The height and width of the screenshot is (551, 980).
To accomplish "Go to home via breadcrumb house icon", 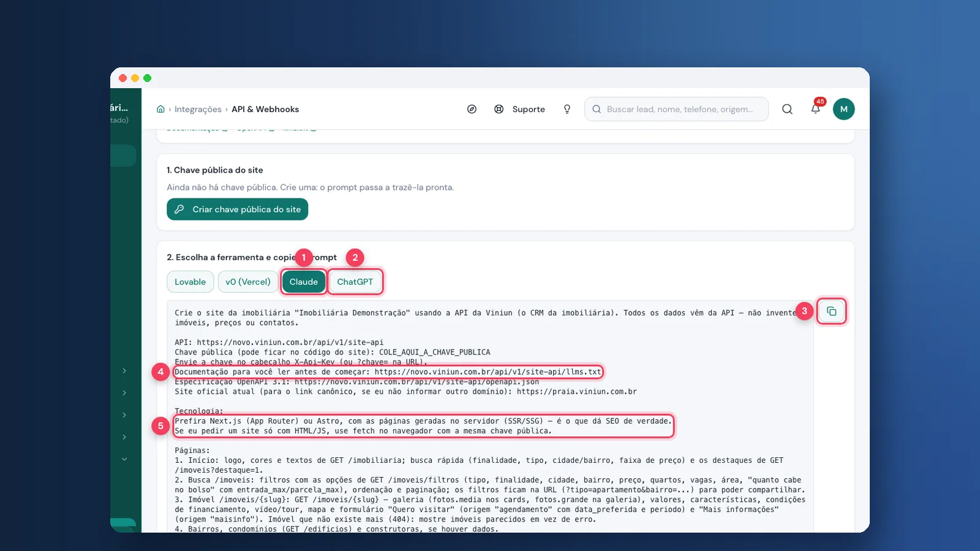I will click(160, 109).
